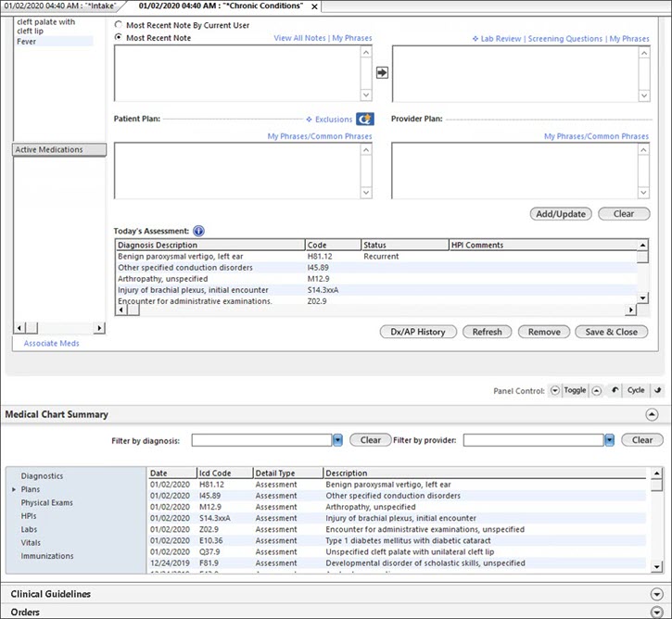Open the Today's Assessment info icon

(x=198, y=232)
